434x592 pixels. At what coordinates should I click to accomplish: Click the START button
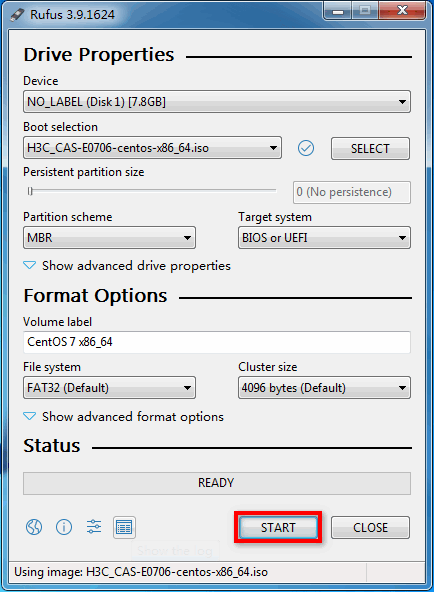[x=278, y=527]
